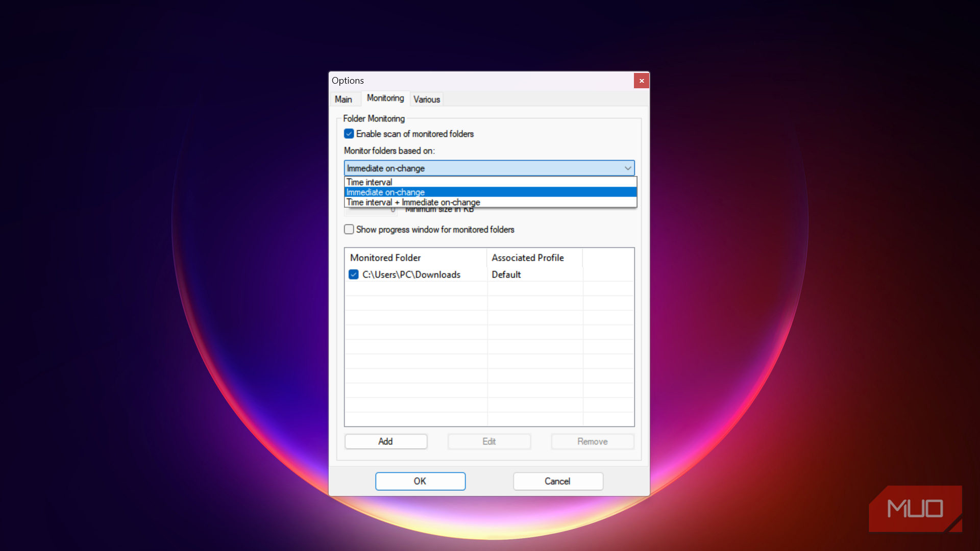Dismiss the dialog with Cancel
The width and height of the screenshot is (980, 551).
(558, 481)
